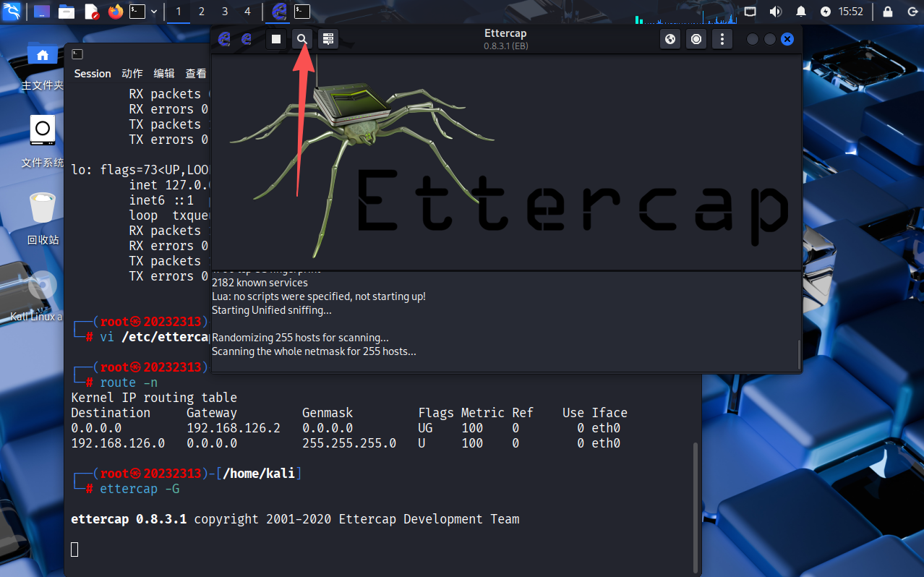Open the network connection tray icon
924x577 pixels.
[750, 12]
